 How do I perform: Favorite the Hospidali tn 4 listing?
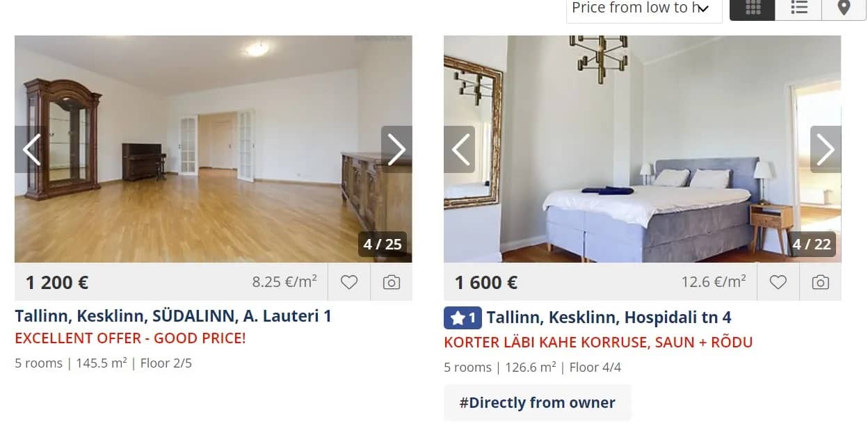[x=778, y=282]
